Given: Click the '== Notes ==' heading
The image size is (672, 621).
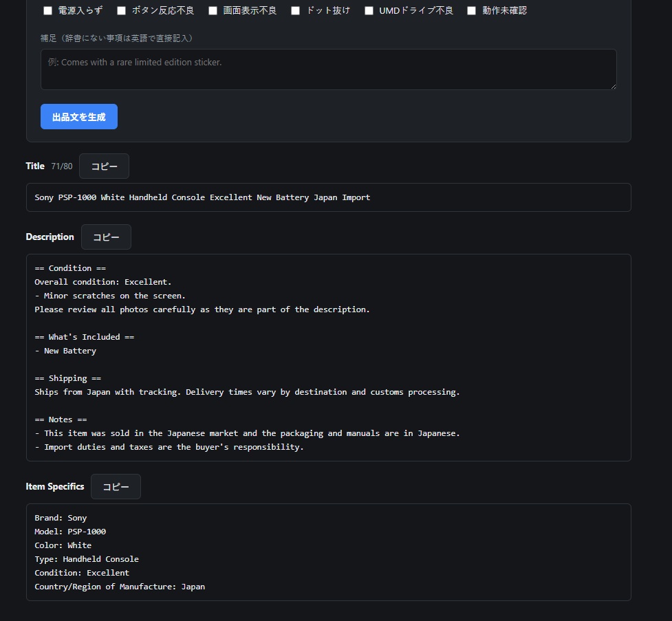Looking at the screenshot, I should (x=61, y=420).
